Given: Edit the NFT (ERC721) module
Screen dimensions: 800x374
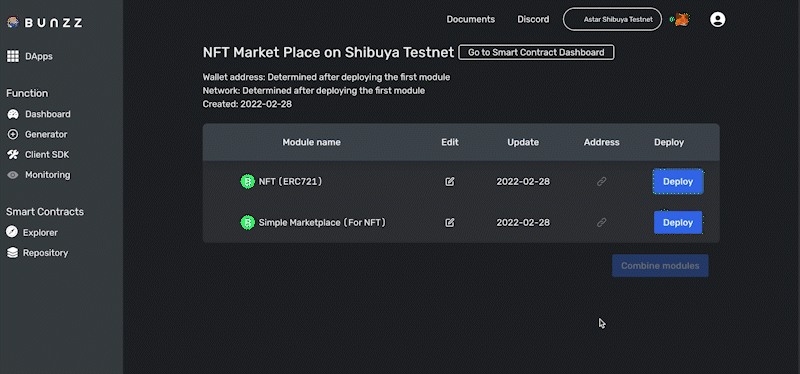Looking at the screenshot, I should (x=449, y=181).
